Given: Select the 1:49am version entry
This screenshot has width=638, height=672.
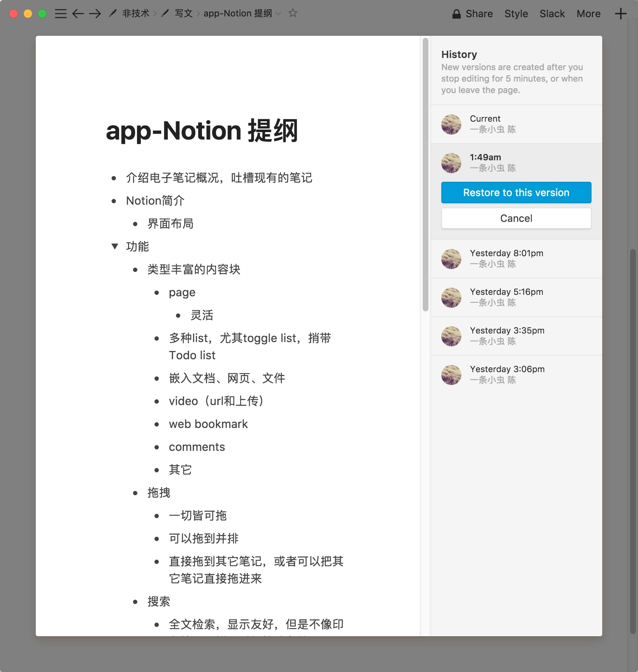Looking at the screenshot, I should pos(516,163).
